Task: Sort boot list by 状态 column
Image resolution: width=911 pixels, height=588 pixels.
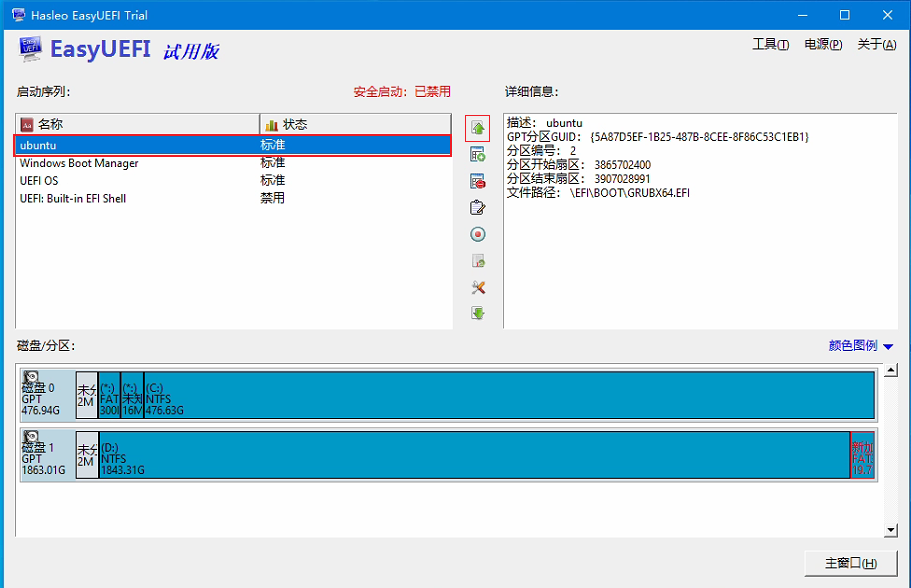Action: point(355,124)
